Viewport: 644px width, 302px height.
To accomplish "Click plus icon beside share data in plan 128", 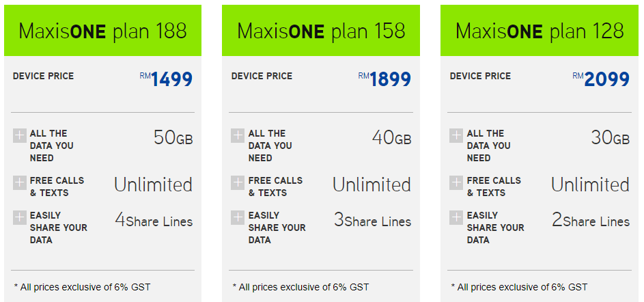I will 456,217.
